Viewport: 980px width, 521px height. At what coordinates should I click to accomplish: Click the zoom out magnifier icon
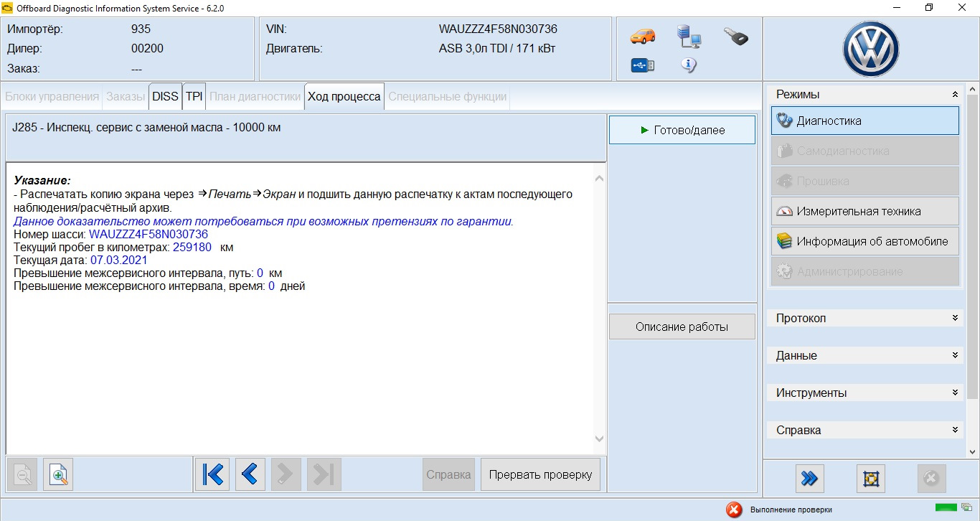point(22,474)
